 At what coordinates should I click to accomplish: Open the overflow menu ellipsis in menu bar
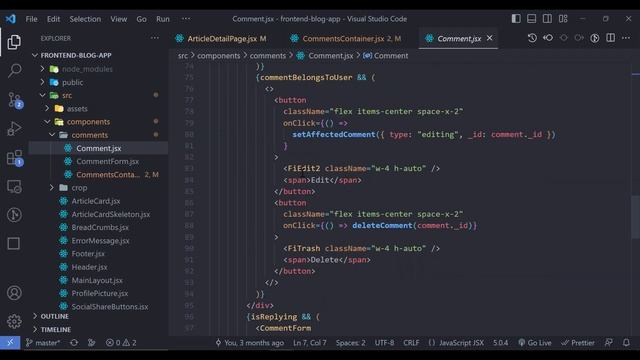(186, 19)
